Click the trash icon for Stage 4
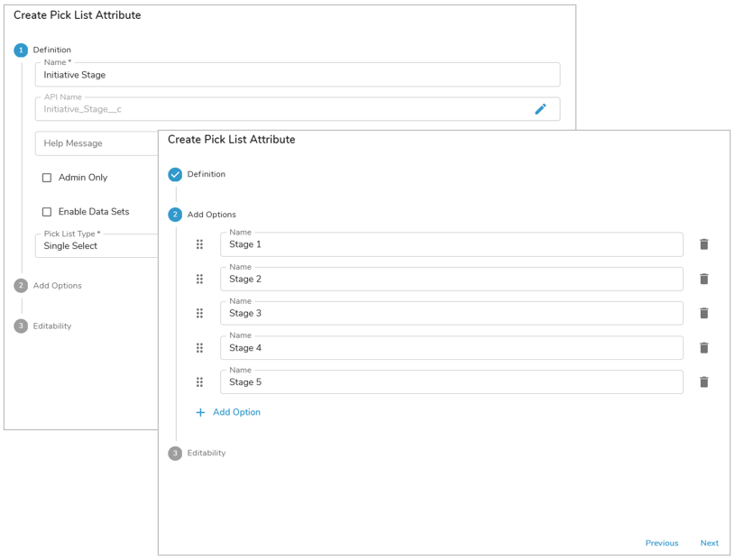Image resolution: width=735 pixels, height=560 pixels. coord(704,348)
